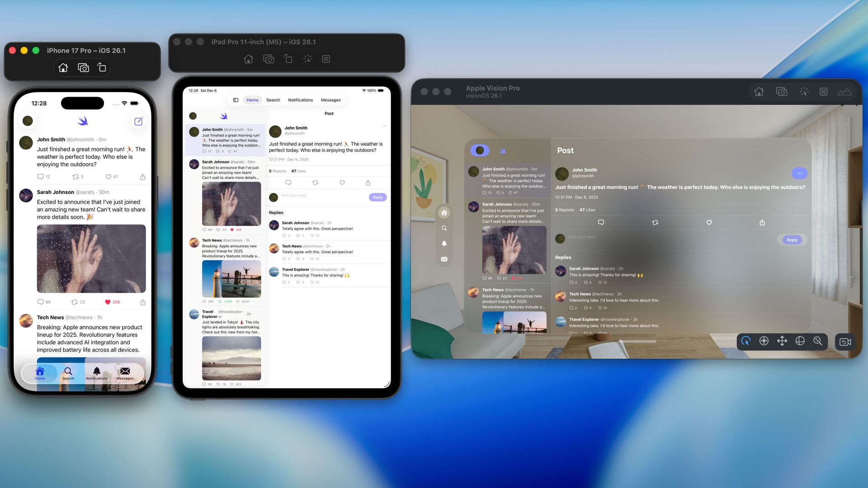Tap the compose post icon on iPhone
This screenshot has height=488, width=868.
click(138, 121)
